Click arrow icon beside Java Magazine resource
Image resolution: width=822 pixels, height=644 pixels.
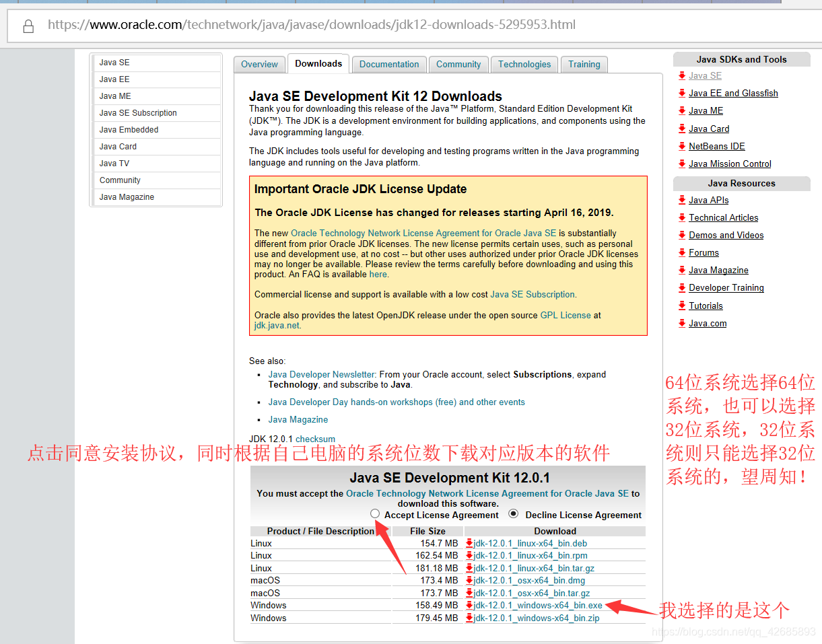[x=682, y=270]
